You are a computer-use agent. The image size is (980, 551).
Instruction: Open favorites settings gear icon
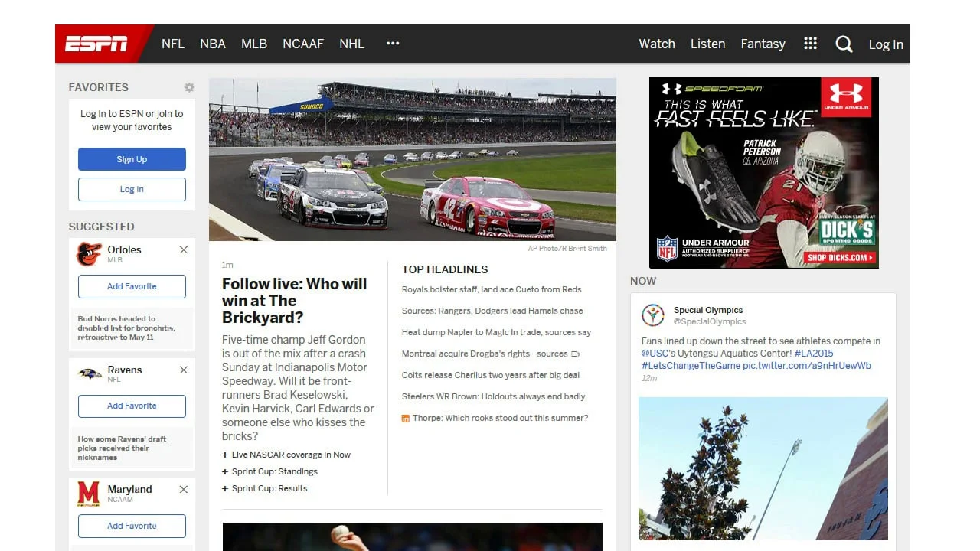(189, 87)
